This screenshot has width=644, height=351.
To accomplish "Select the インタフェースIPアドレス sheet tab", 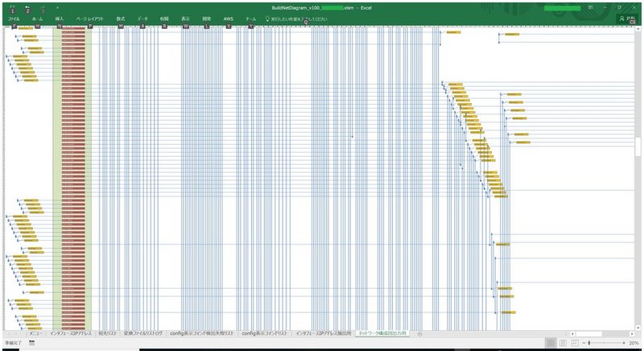I will click(70, 334).
